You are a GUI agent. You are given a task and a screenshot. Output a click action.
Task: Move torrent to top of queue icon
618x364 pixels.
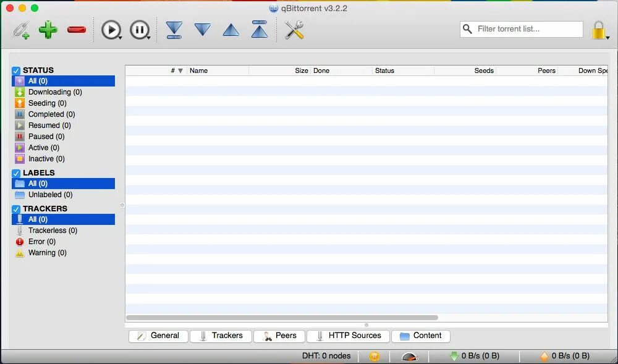click(x=260, y=30)
